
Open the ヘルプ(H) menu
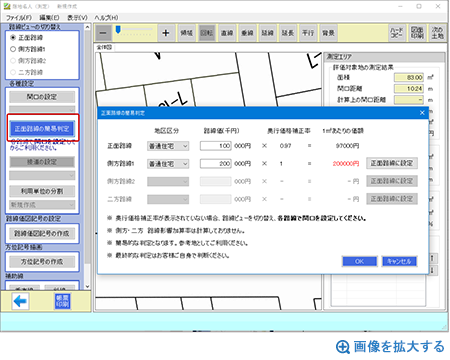(106, 17)
